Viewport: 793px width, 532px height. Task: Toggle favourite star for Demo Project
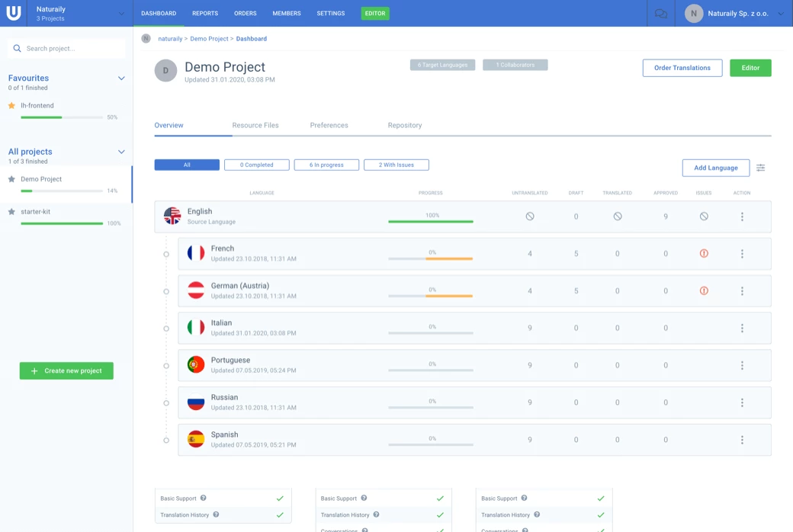pos(11,179)
